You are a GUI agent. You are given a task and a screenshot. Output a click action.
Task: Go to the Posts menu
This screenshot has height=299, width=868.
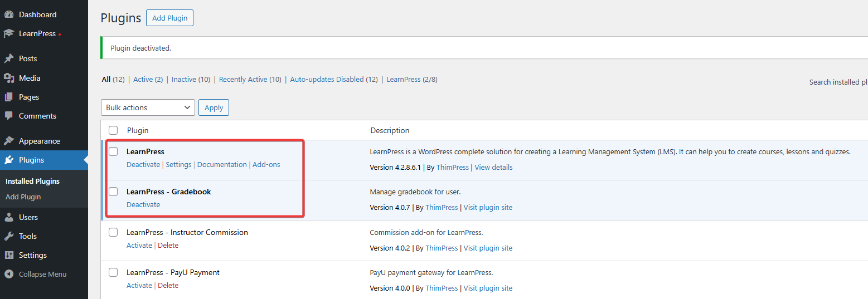tap(44, 58)
